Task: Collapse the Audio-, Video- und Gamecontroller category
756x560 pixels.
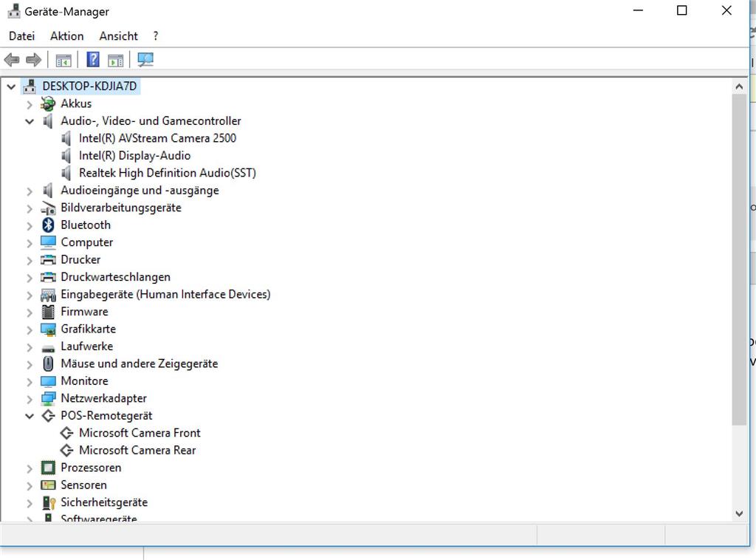Action: [30, 122]
